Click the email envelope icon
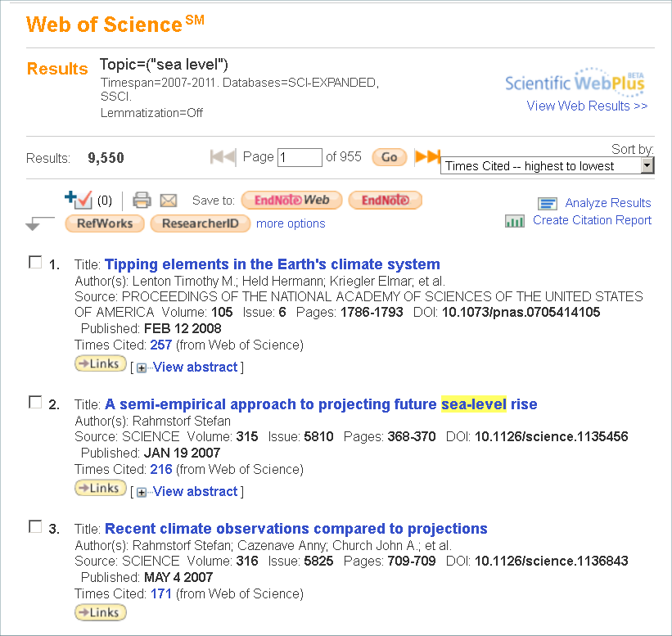Viewport: 672px width, 636px height. click(x=168, y=200)
